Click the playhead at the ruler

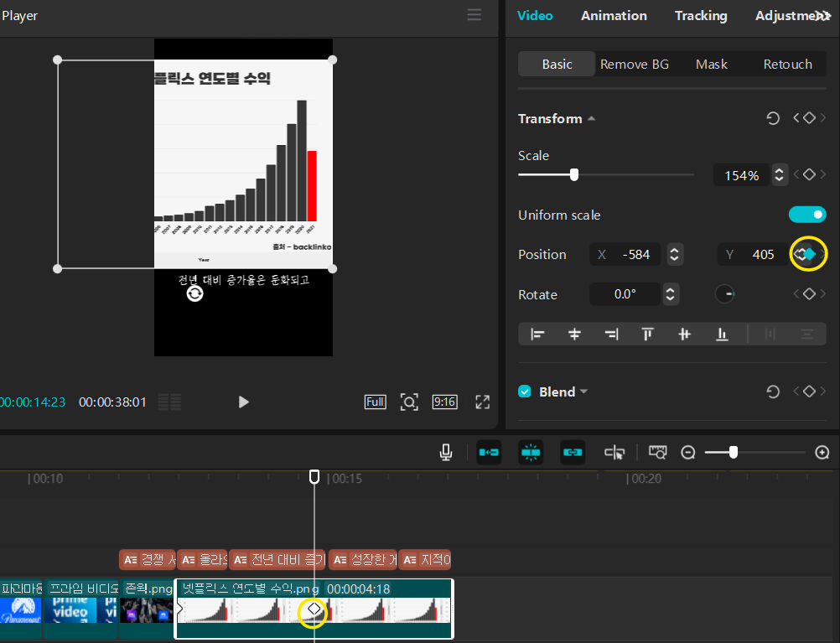(x=314, y=476)
